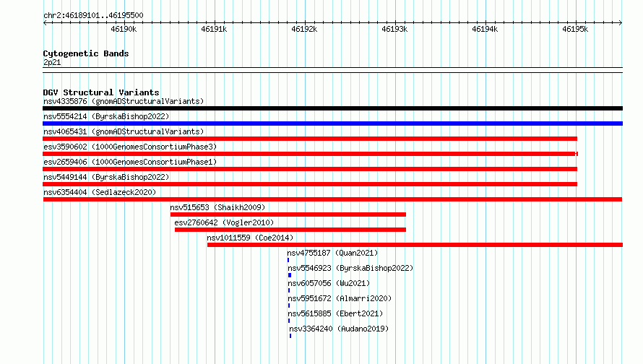Click the 46195k ruler tick label

pos(575,29)
